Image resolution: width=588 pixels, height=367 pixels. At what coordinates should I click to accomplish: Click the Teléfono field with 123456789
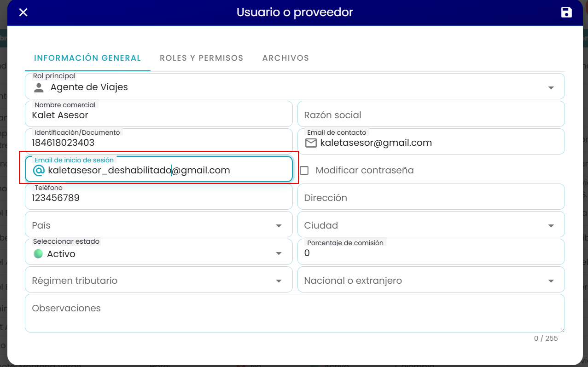pyautogui.click(x=159, y=197)
